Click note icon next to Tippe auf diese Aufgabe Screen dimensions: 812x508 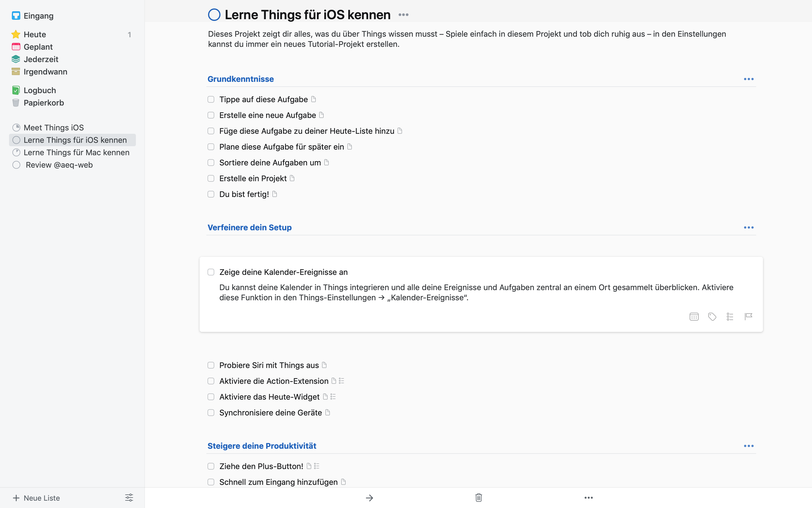pyautogui.click(x=314, y=99)
